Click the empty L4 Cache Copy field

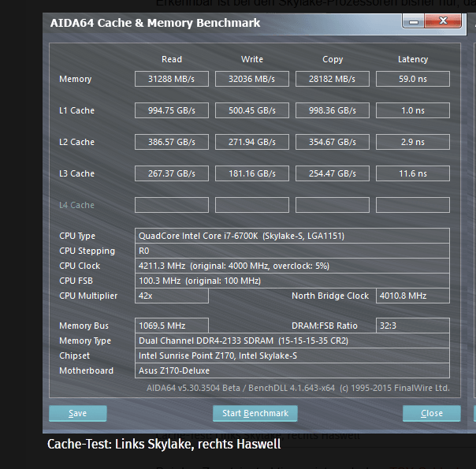point(333,205)
